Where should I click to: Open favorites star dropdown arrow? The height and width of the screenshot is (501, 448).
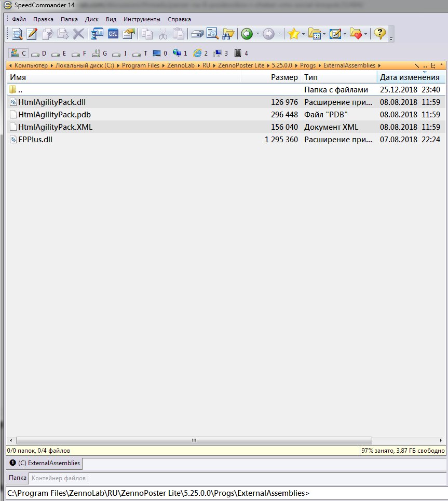click(x=303, y=34)
